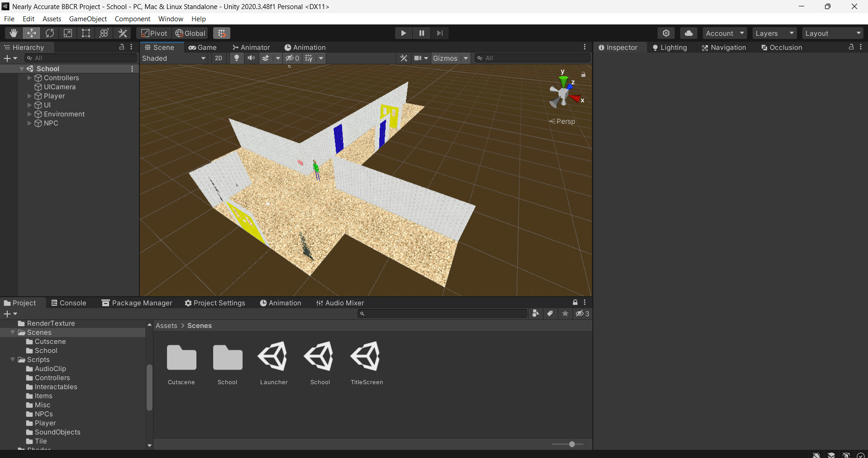Viewport: 868px width, 458px height.
Task: Expand the Environment object in Hierarchy
Action: coord(29,114)
